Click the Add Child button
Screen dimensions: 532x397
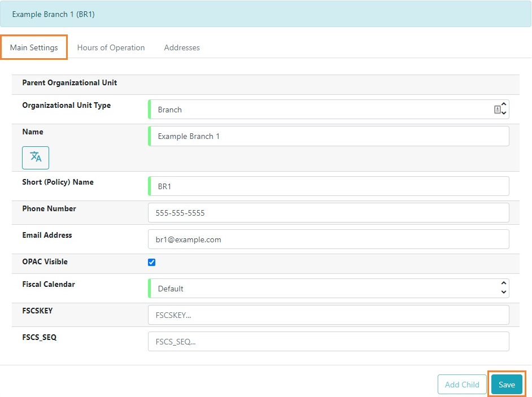(x=461, y=385)
